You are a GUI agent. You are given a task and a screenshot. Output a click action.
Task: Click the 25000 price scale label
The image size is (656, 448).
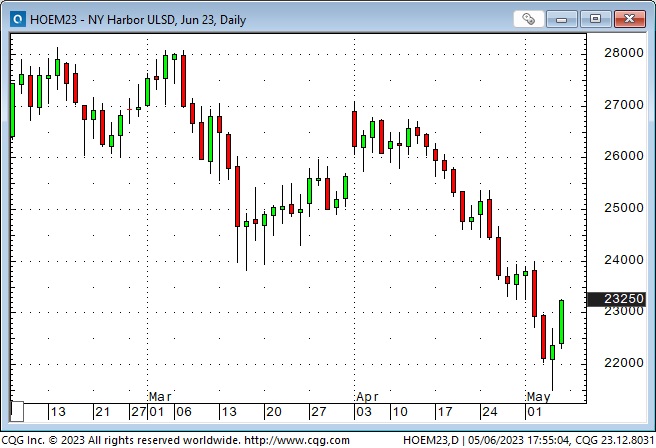click(623, 208)
